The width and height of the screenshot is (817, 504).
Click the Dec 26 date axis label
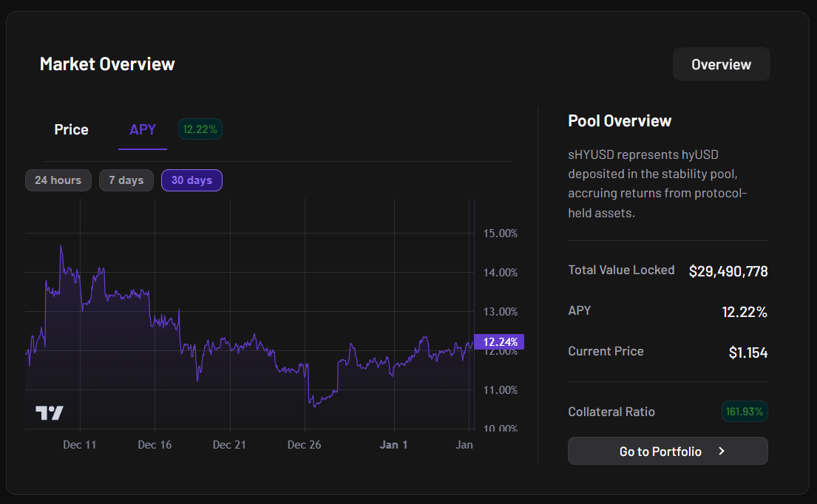304,444
